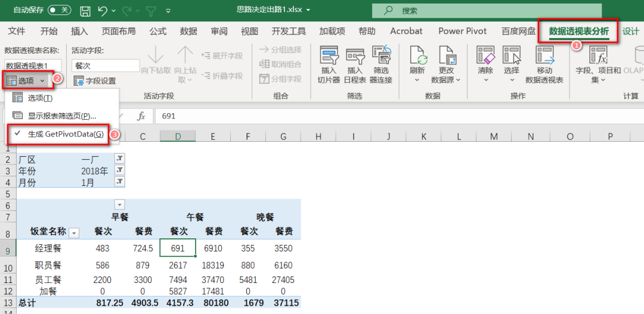644x314 pixels.
Task: Switch to the 数据 tab
Action: [x=188, y=31]
